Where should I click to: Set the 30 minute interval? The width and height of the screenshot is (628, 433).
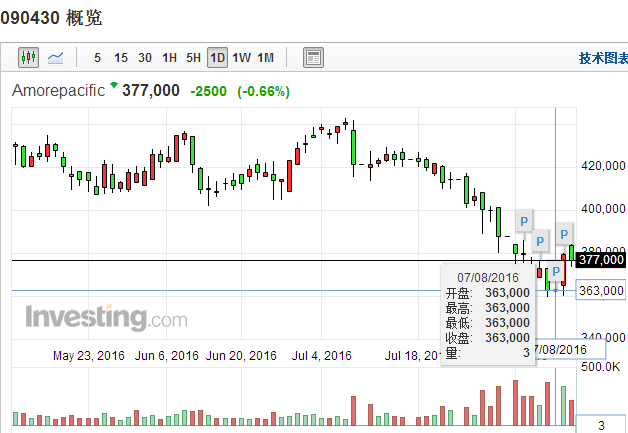pyautogui.click(x=145, y=58)
